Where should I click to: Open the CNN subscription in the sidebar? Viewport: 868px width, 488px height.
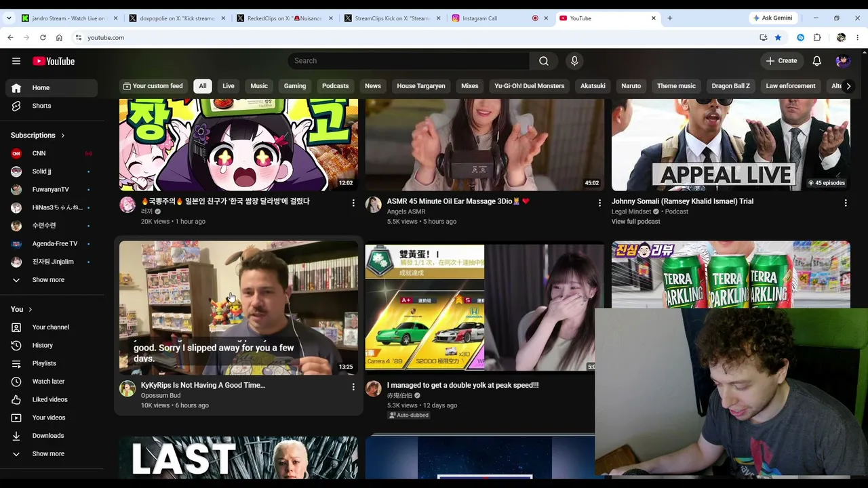coord(52,153)
